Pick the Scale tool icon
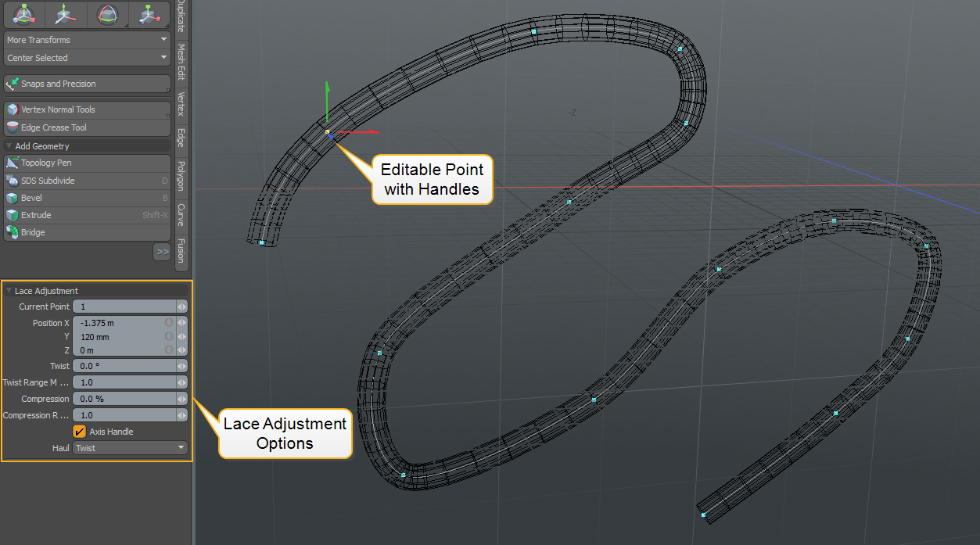Screen dimensions: 980x545 (149, 14)
